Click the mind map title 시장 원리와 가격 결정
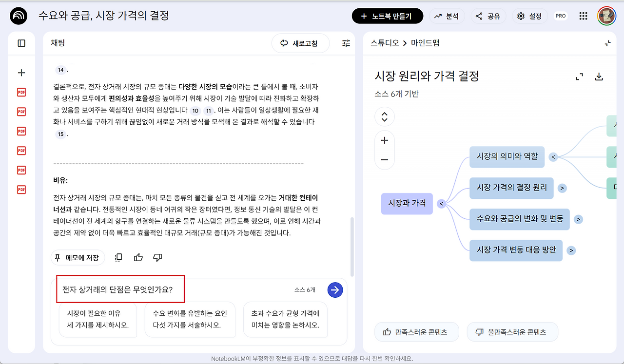The width and height of the screenshot is (624, 364). (427, 76)
